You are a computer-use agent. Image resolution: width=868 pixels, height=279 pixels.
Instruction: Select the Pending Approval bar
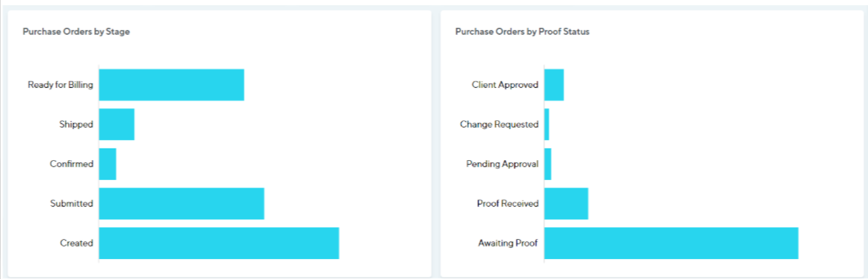tap(548, 164)
